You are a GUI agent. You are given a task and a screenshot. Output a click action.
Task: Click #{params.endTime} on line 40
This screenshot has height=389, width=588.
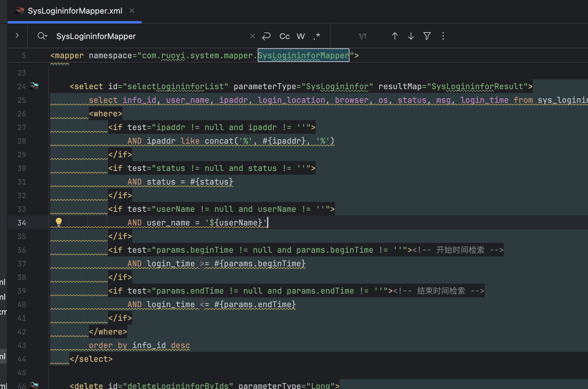tap(255, 304)
